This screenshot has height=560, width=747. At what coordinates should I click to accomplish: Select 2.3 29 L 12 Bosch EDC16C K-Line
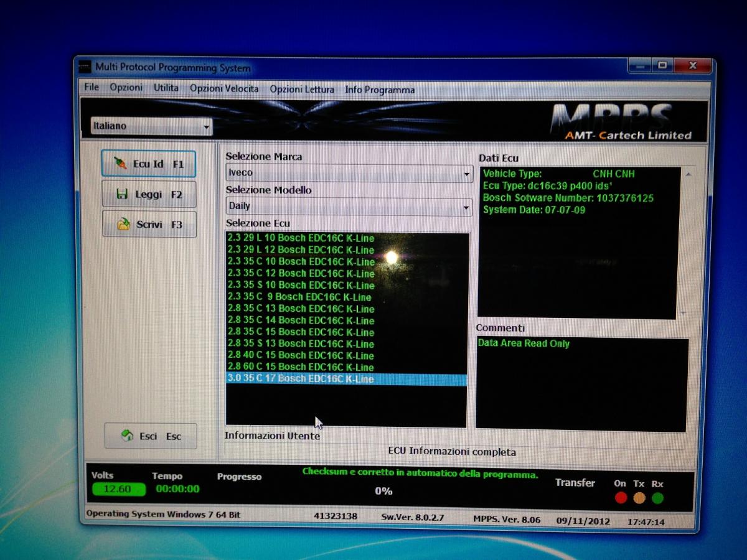(x=346, y=250)
